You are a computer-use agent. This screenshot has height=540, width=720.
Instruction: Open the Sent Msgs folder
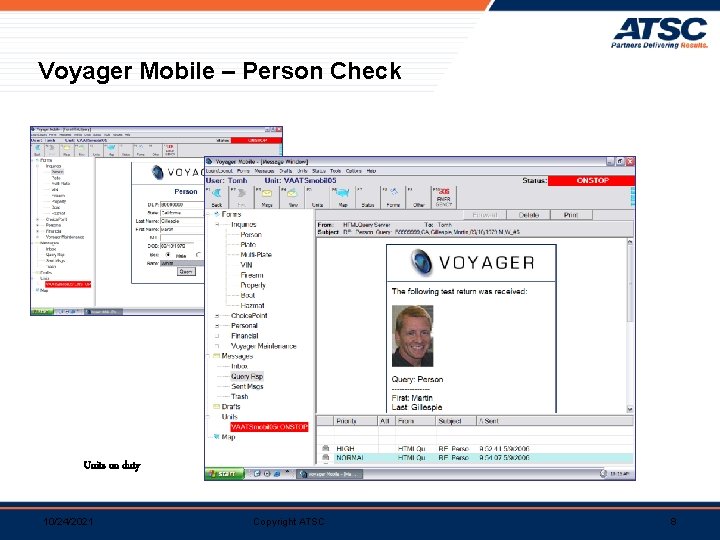click(x=247, y=386)
